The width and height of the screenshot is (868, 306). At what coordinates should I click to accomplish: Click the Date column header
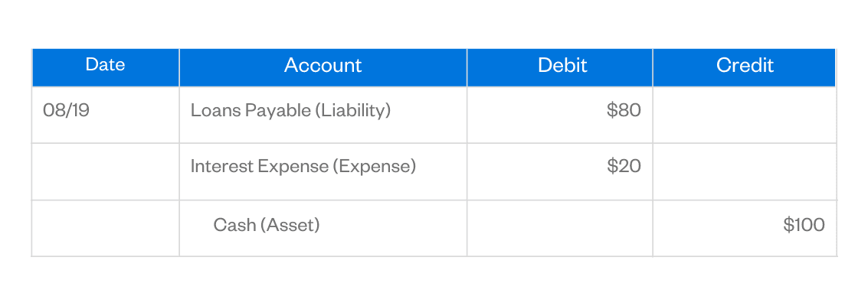coord(105,66)
